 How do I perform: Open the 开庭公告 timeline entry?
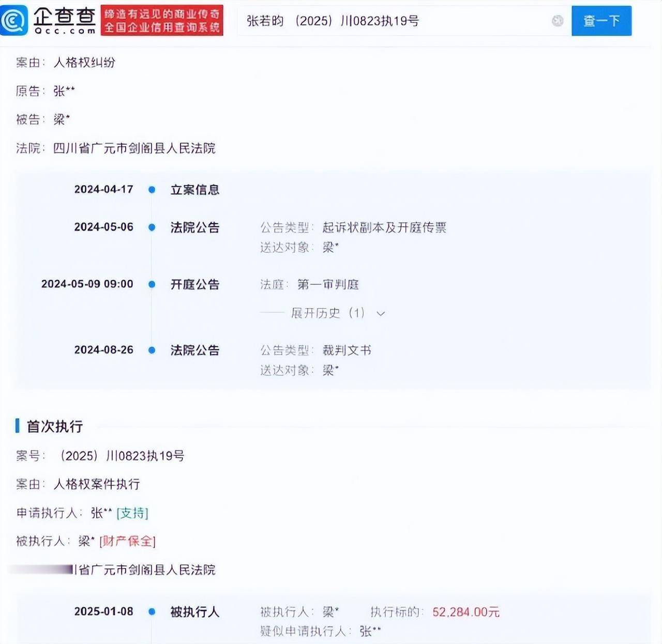click(x=195, y=284)
